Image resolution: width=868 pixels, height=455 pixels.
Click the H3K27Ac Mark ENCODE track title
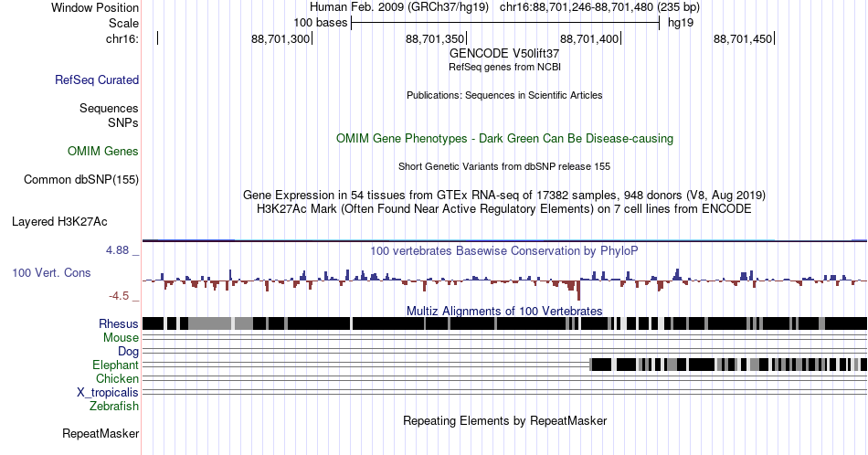coord(504,208)
